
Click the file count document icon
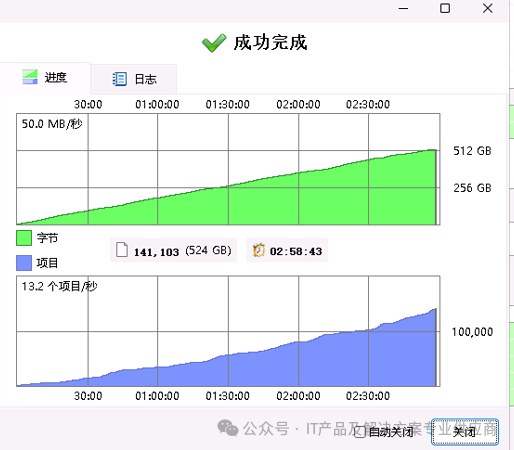tap(122, 250)
